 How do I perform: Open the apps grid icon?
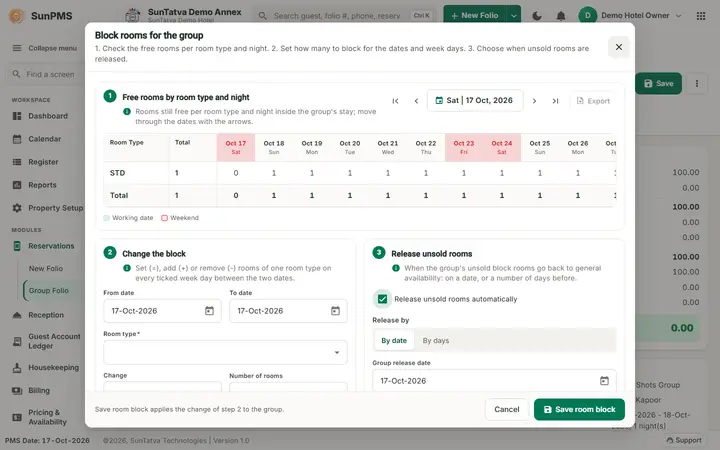coord(701,16)
